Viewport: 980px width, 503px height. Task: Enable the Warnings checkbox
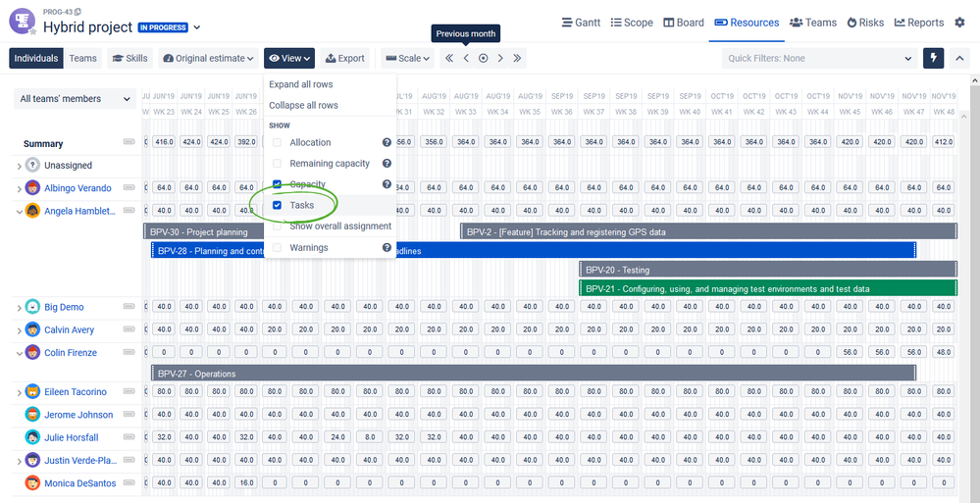277,247
